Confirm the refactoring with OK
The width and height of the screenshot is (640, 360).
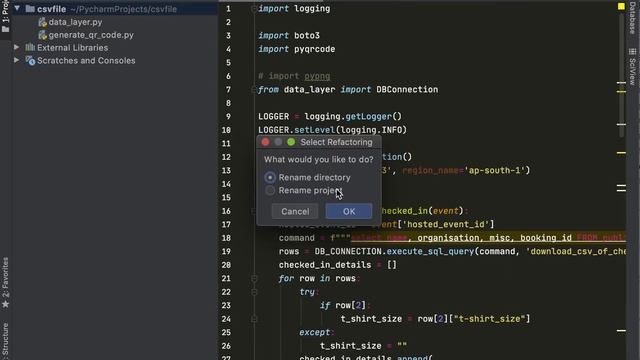(x=349, y=211)
